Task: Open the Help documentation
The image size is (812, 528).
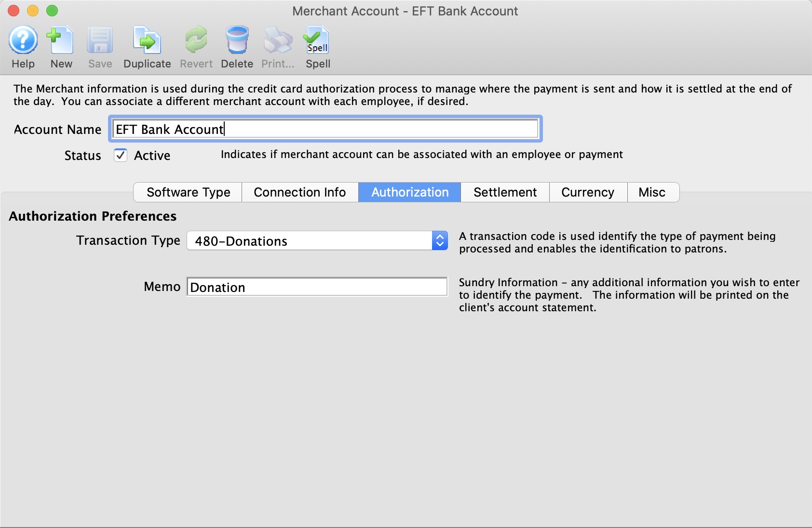Action: click(x=23, y=46)
